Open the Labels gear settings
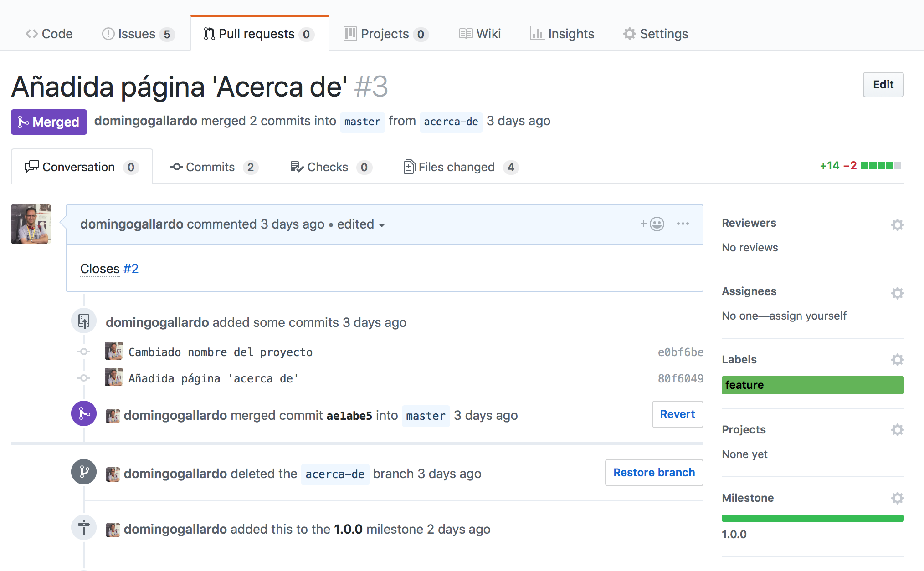The height and width of the screenshot is (571, 924). (x=897, y=360)
